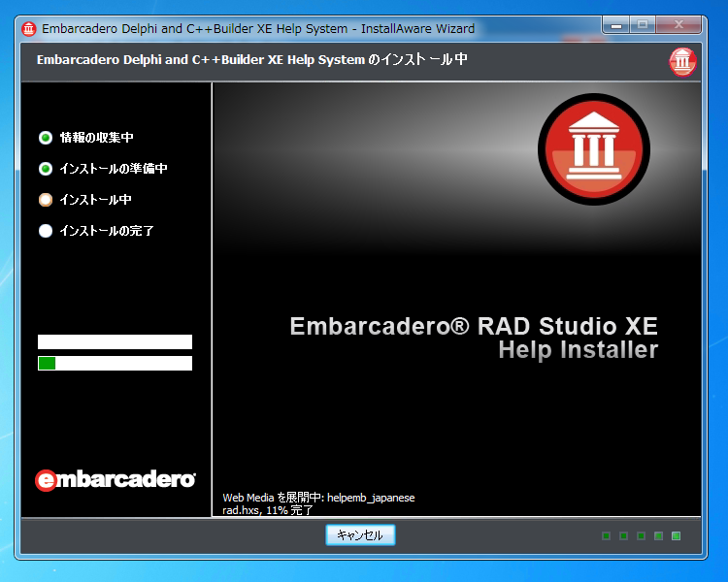The width and height of the screenshot is (728, 582).
Task: Click the small help logo in header banner
Action: coord(682,61)
